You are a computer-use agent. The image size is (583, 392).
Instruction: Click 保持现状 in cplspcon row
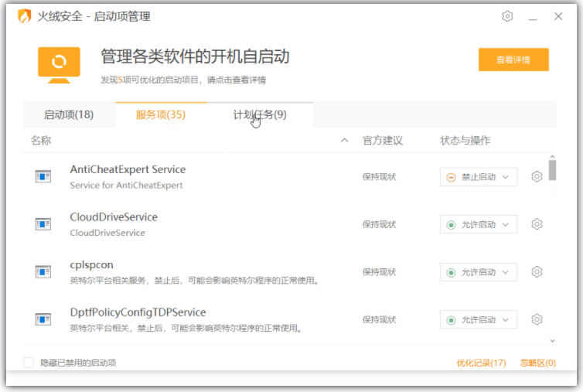pos(379,272)
